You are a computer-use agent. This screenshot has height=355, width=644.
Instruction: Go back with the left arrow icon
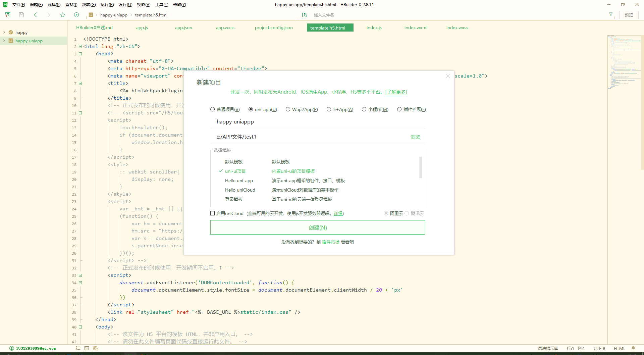pos(35,15)
